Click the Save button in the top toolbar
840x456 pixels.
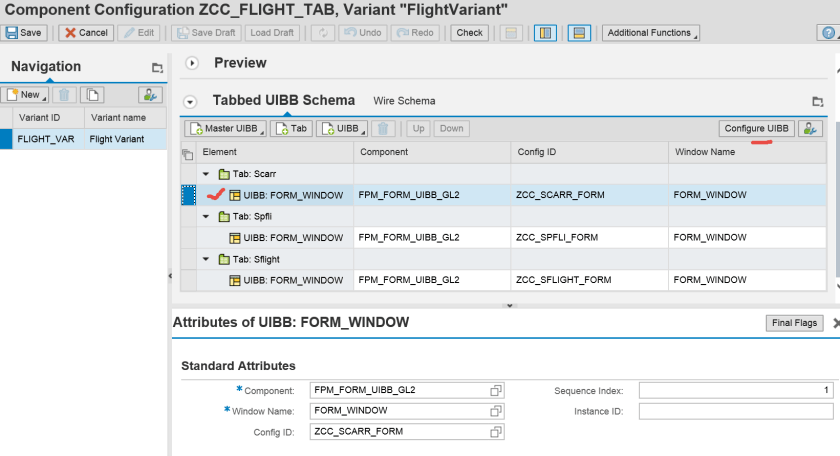coord(24,33)
